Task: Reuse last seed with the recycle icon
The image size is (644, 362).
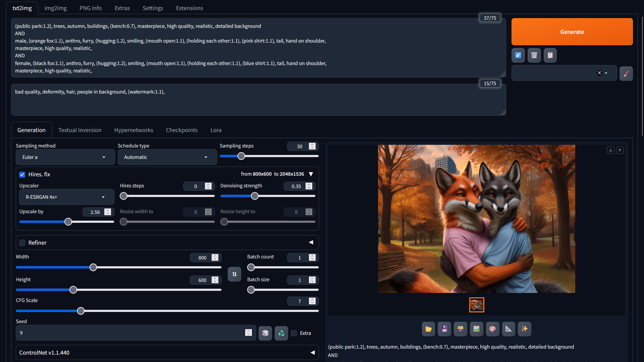Action: pos(281,333)
